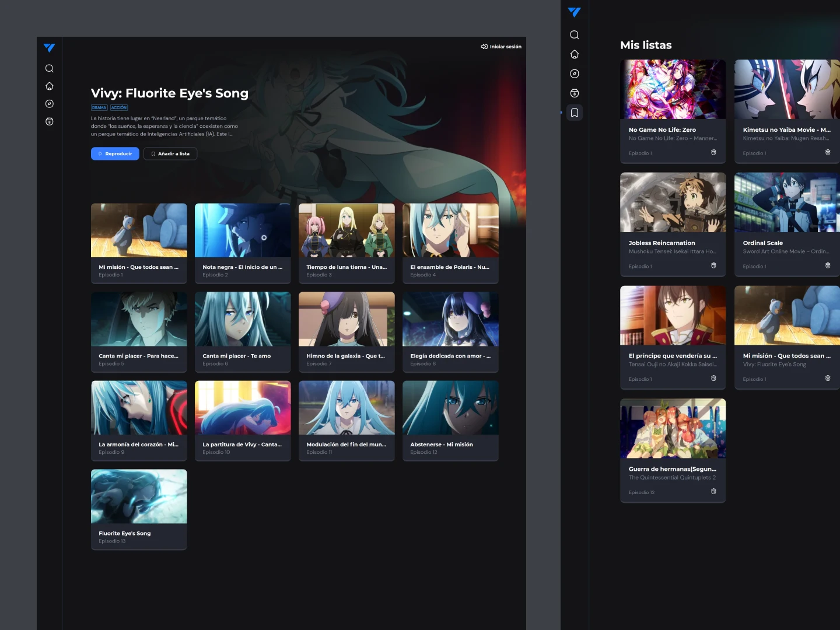Open the Mi misión thumbnail in Mis listas

(x=787, y=315)
